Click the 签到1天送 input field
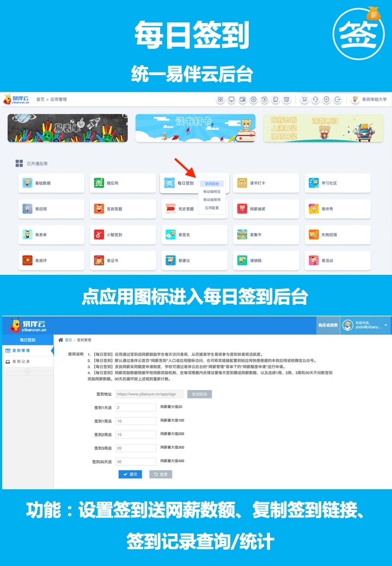Screen dimensions: 392x566 coord(136,407)
